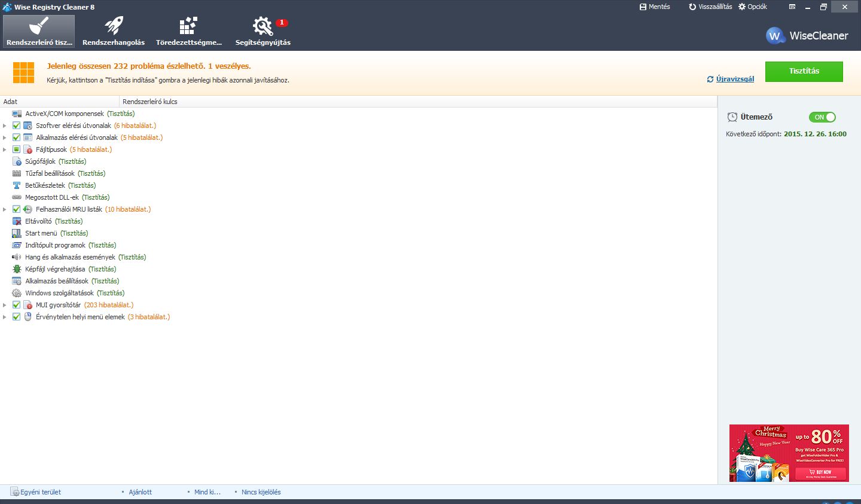861x504 pixels.
Task: Click the Alkalmazás elérési útvonalak icon
Action: click(28, 138)
